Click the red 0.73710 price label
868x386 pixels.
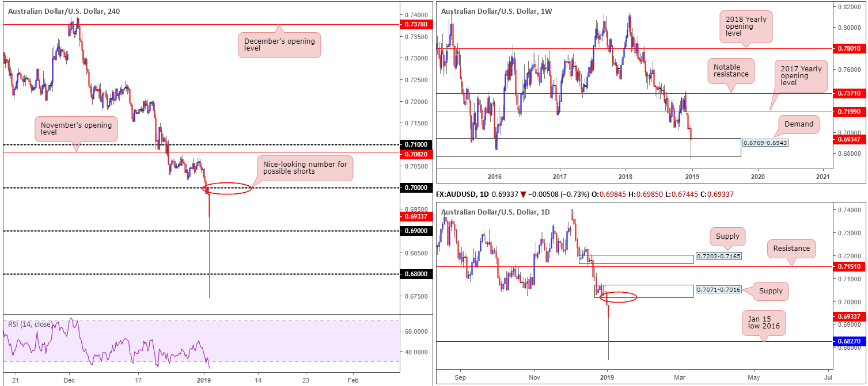849,93
